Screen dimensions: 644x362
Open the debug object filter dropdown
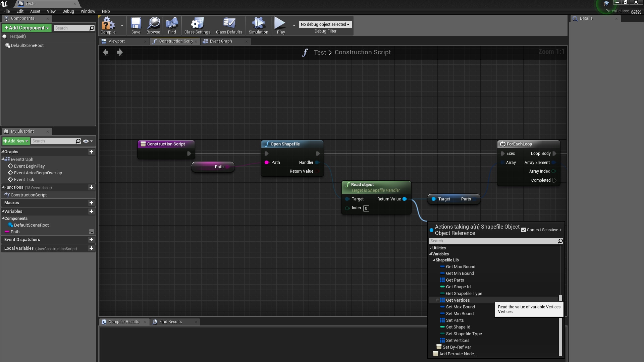(325, 24)
